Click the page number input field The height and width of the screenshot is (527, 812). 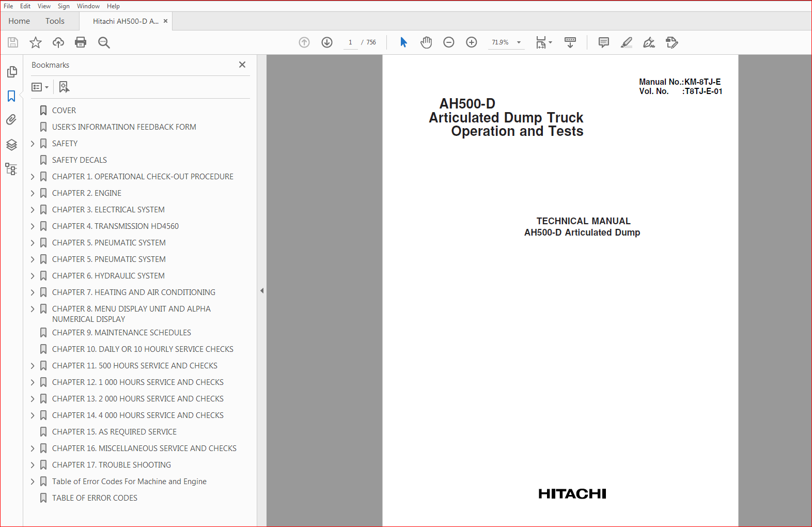coord(350,42)
